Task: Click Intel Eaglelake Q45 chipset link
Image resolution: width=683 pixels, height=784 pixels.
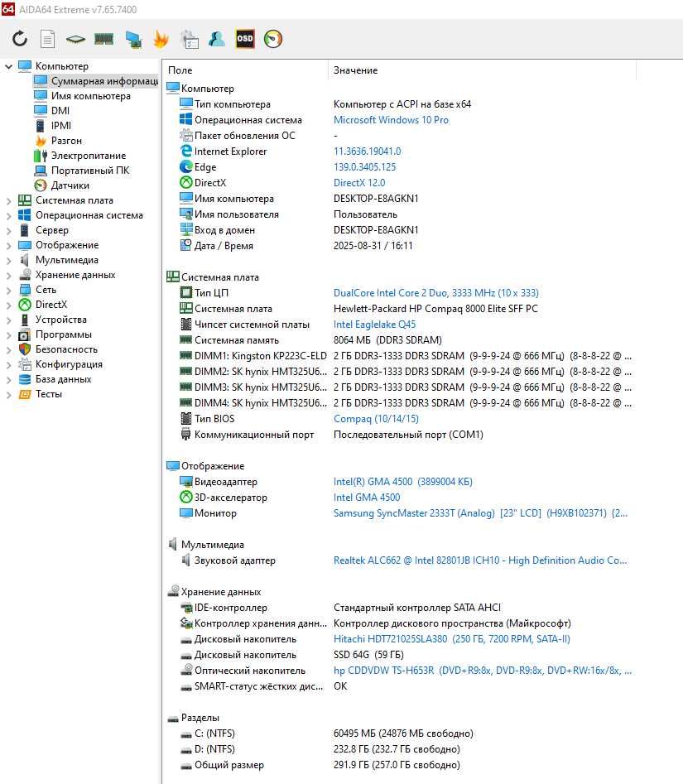Action: pos(374,325)
